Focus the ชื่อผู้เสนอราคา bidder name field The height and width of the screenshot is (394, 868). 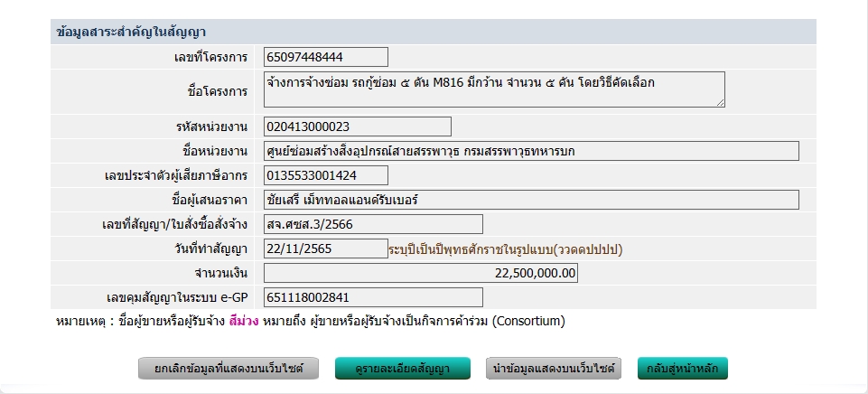[x=531, y=200]
